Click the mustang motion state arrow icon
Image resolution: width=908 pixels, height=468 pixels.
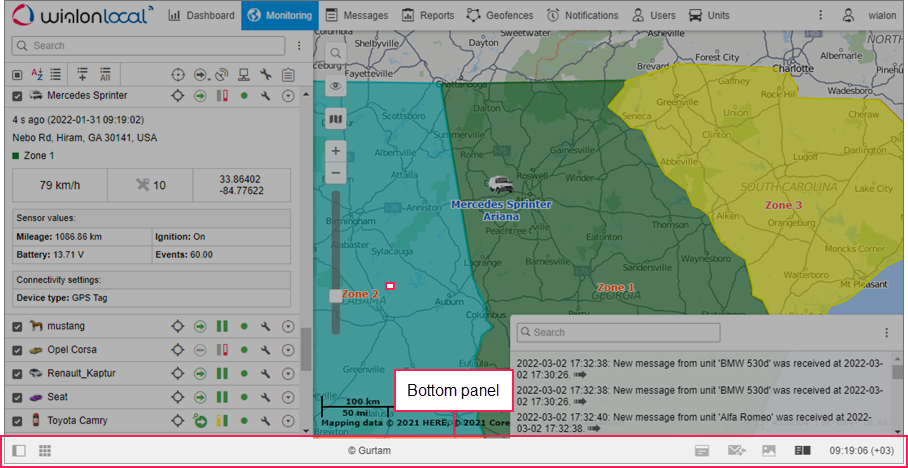(x=200, y=327)
